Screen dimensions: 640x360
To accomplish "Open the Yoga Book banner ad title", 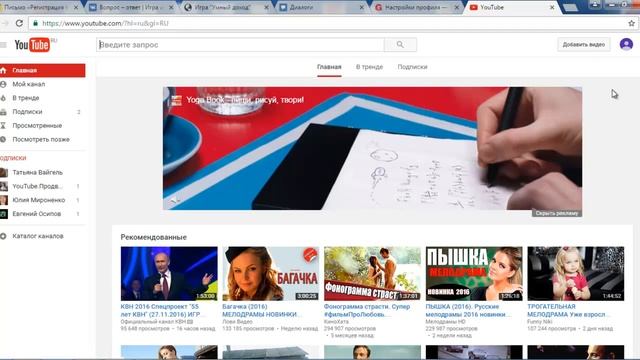I will coord(245,100).
